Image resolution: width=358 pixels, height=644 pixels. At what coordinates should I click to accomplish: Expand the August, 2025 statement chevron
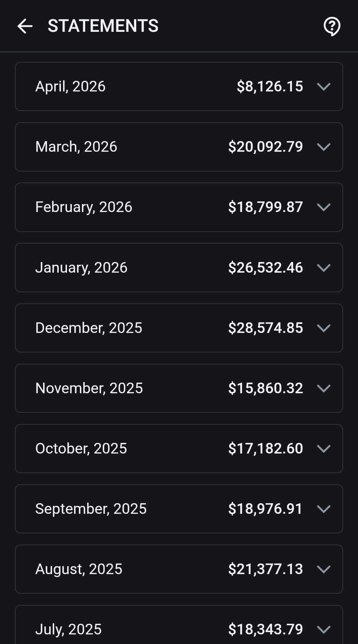coord(324,569)
